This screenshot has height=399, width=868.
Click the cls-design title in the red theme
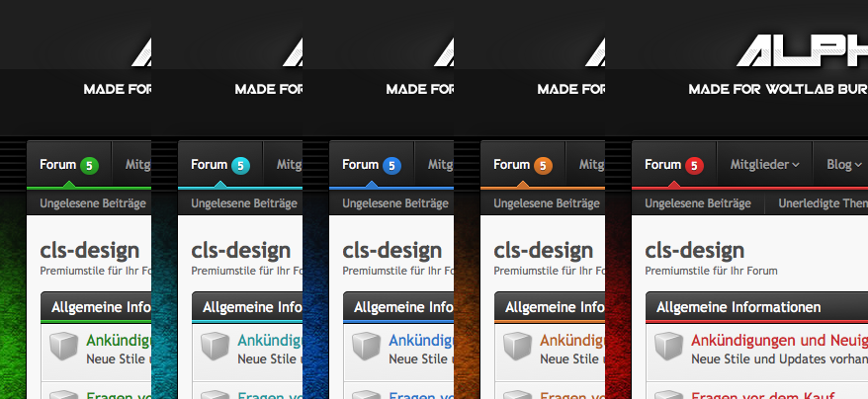[694, 250]
